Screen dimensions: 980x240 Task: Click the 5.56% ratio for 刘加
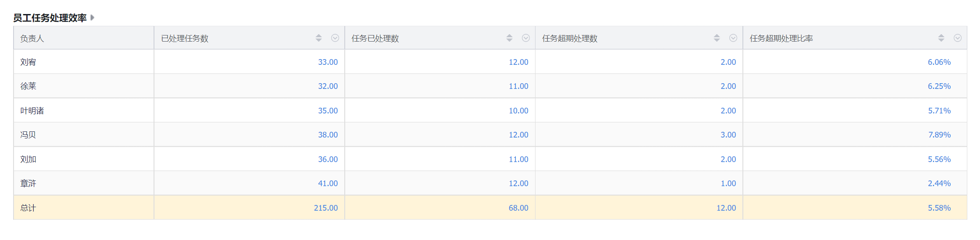click(939, 159)
